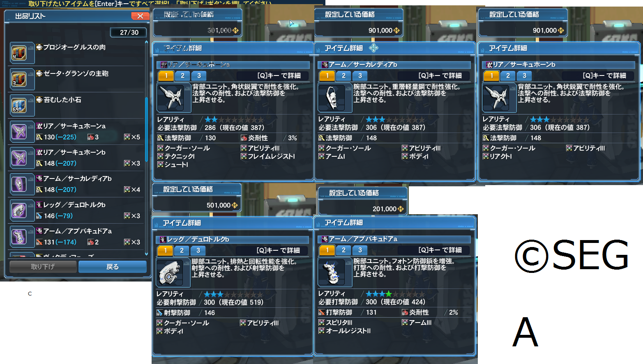The width and height of the screenshot is (643, 364).
Task: Select プロジオーグルスの肉 item icon in listing
Action: pyautogui.click(x=19, y=53)
